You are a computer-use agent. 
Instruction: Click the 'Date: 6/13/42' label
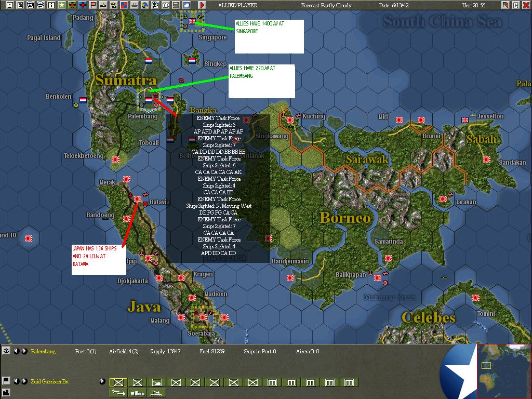pos(394,5)
